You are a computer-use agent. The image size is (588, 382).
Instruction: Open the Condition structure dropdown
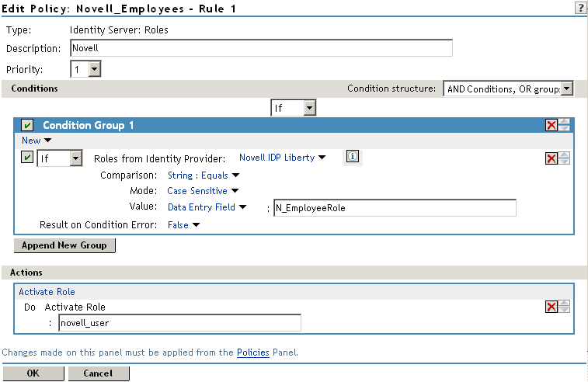[x=508, y=89]
